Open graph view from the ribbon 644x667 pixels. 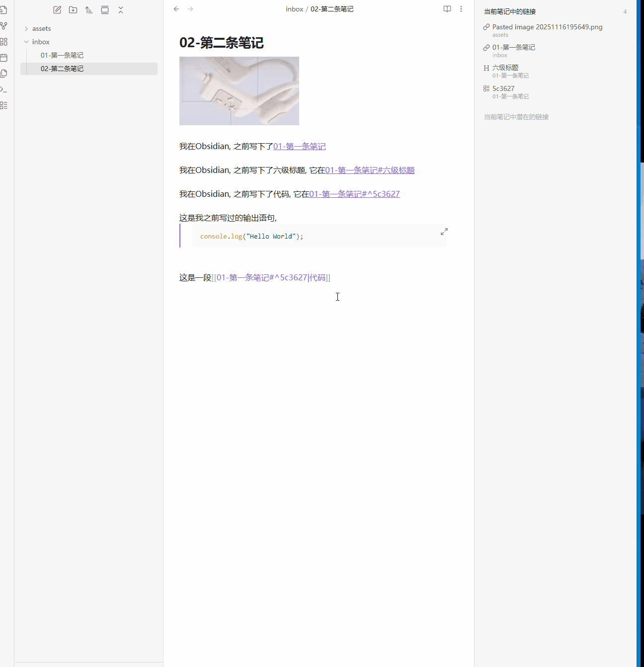pyautogui.click(x=4, y=25)
